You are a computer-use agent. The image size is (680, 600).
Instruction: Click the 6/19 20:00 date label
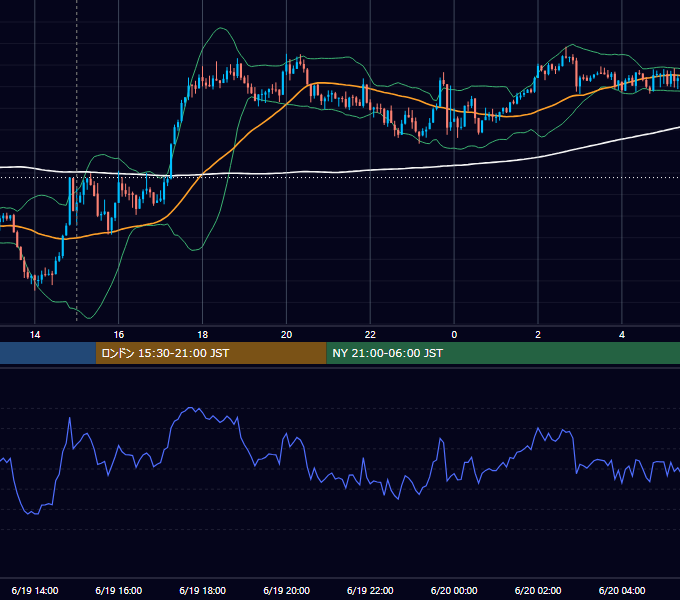pos(286,590)
